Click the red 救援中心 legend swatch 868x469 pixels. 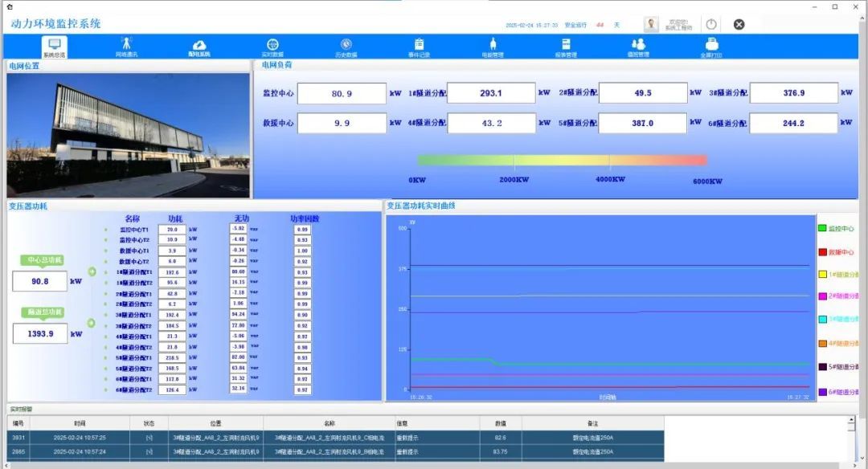click(x=822, y=251)
